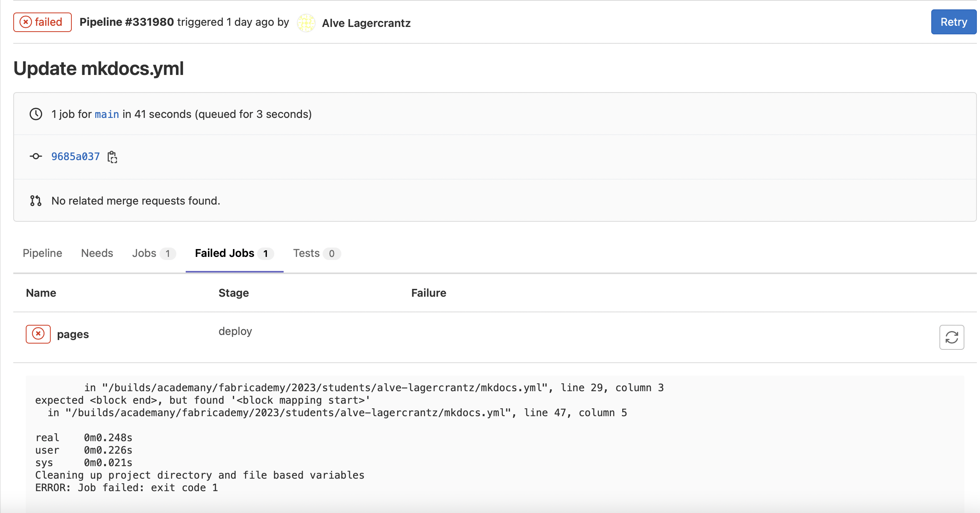The height and width of the screenshot is (513, 980).
Task: Click 'Cleaning up project directory' log line
Action: pos(200,475)
